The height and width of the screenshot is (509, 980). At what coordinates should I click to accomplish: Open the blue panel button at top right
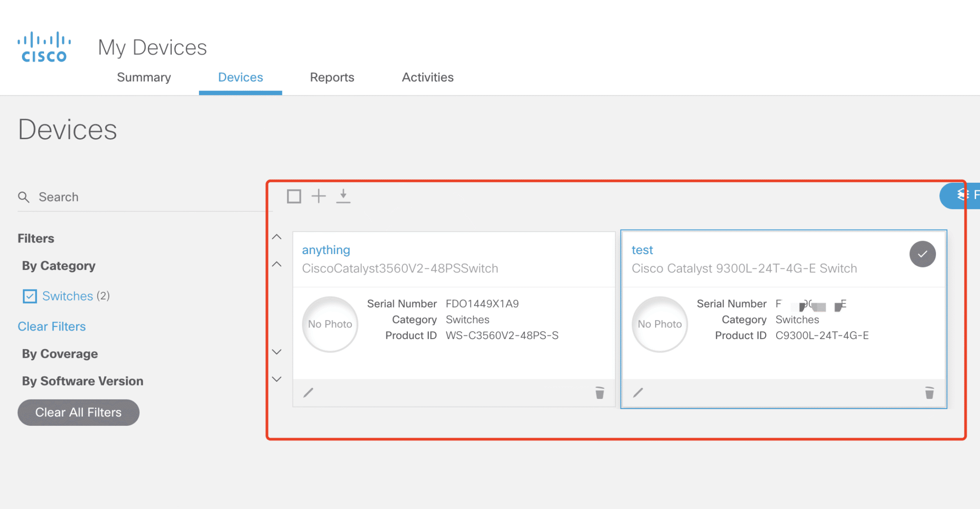click(x=962, y=195)
